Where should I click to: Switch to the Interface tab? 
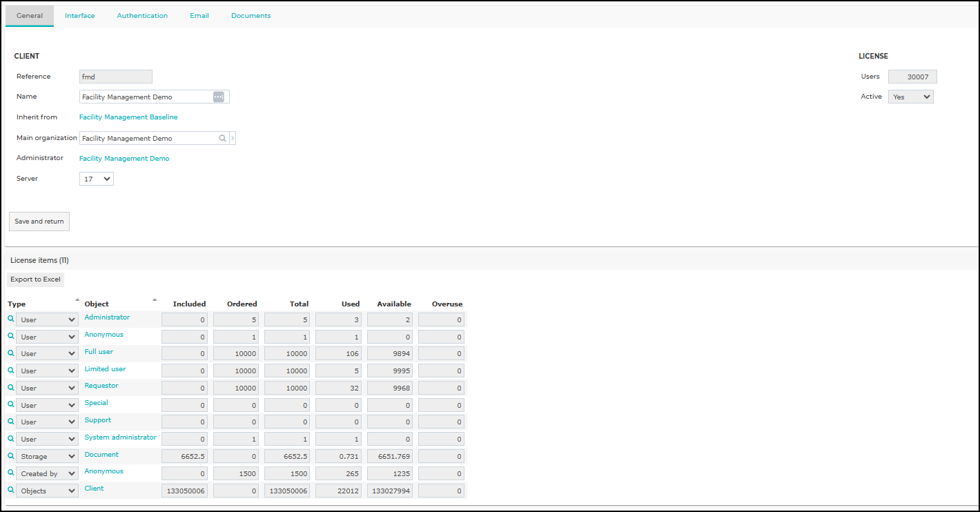tap(80, 15)
